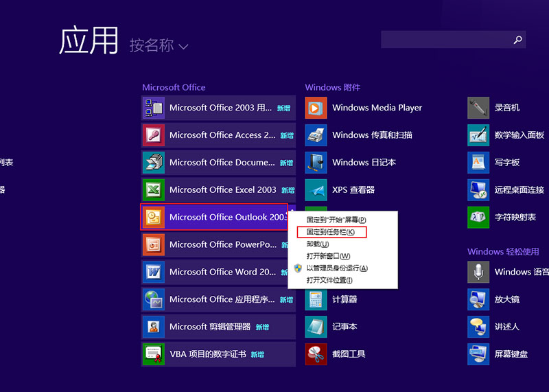Click the 新增 badge beside Excel 2003
The image size is (549, 392).
tap(288, 190)
